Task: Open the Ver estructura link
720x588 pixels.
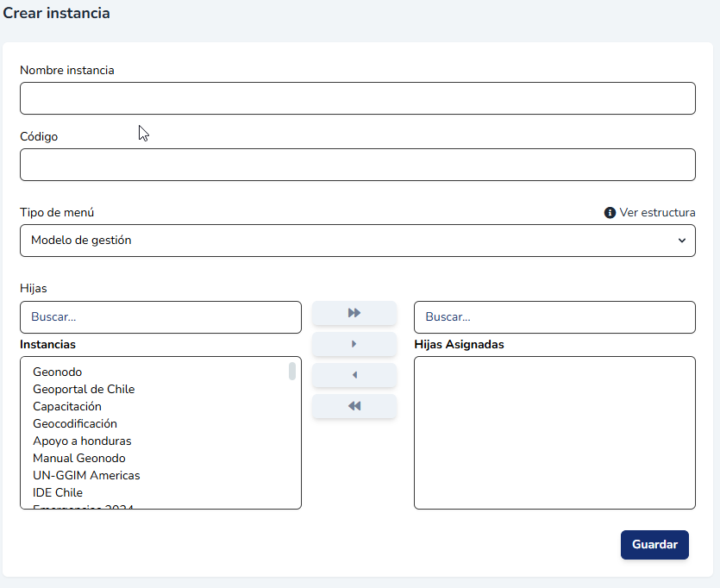Action: coord(657,212)
